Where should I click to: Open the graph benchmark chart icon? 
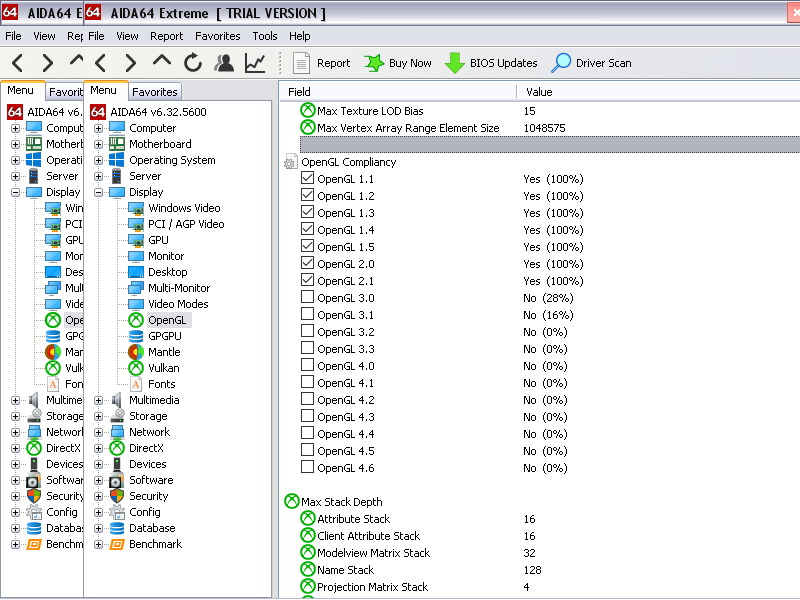[255, 63]
